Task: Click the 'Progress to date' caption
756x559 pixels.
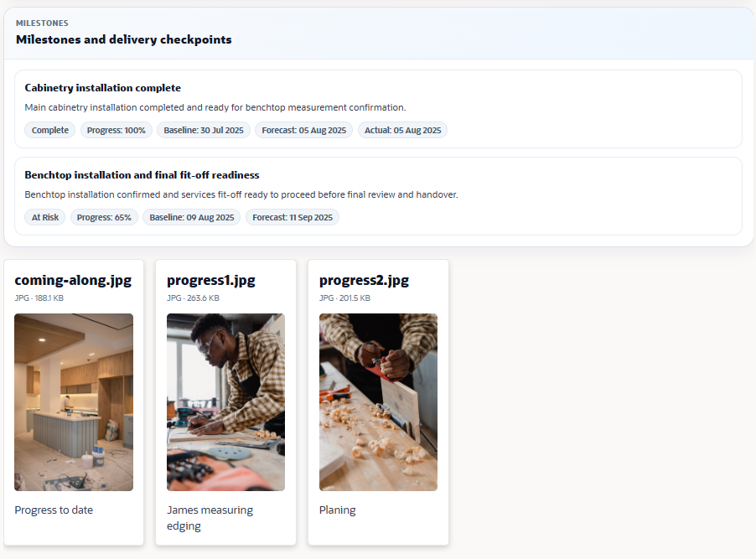Action: (x=54, y=510)
